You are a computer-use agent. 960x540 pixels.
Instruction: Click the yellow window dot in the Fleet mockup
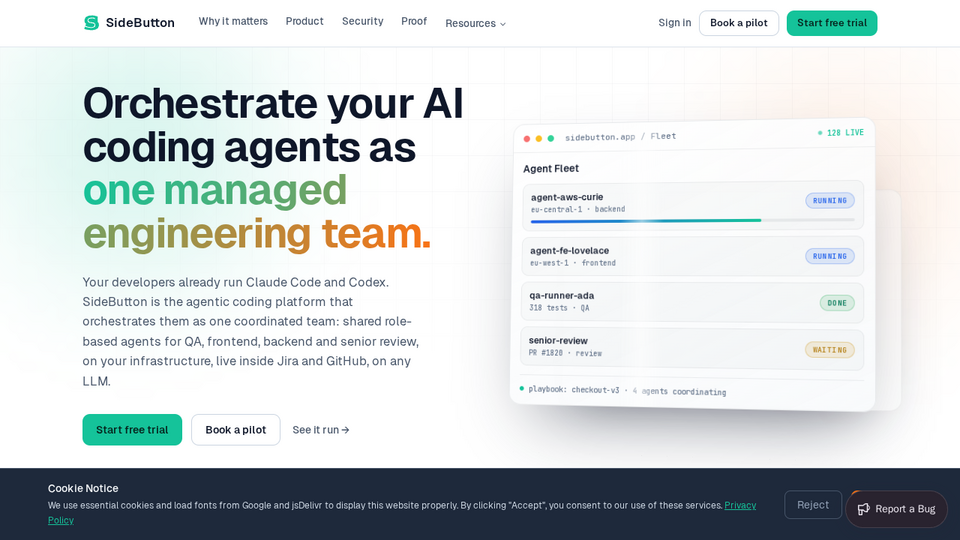coord(539,139)
